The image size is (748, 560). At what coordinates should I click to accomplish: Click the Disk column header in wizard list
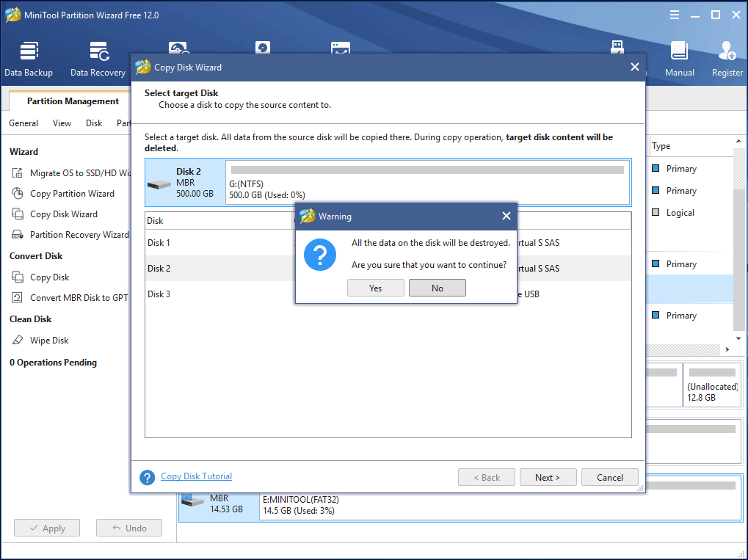219,221
